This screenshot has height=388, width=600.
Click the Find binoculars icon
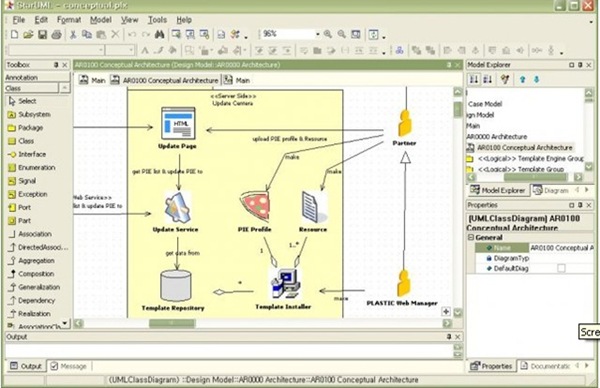160,34
